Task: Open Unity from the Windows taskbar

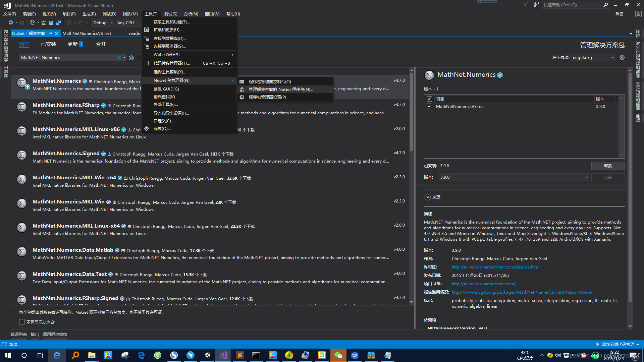Action: pyautogui.click(x=207, y=355)
